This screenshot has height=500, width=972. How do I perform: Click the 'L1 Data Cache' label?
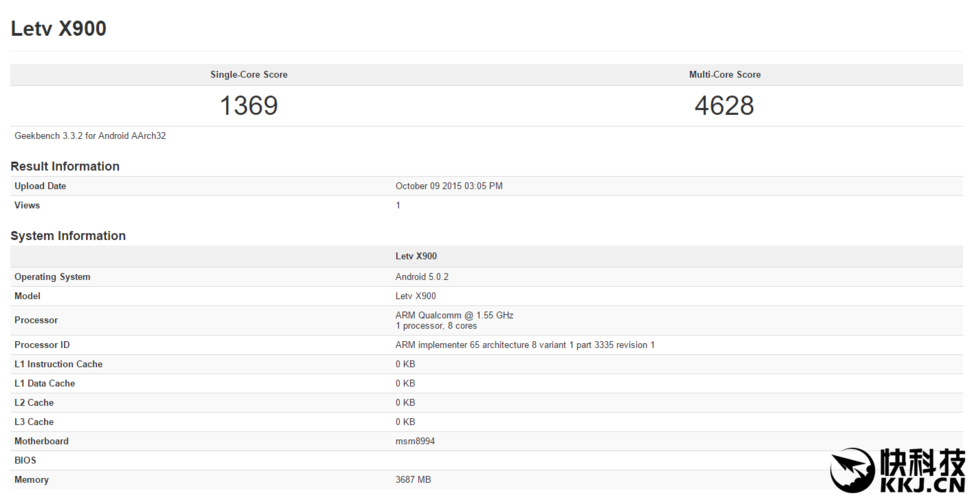click(x=45, y=383)
